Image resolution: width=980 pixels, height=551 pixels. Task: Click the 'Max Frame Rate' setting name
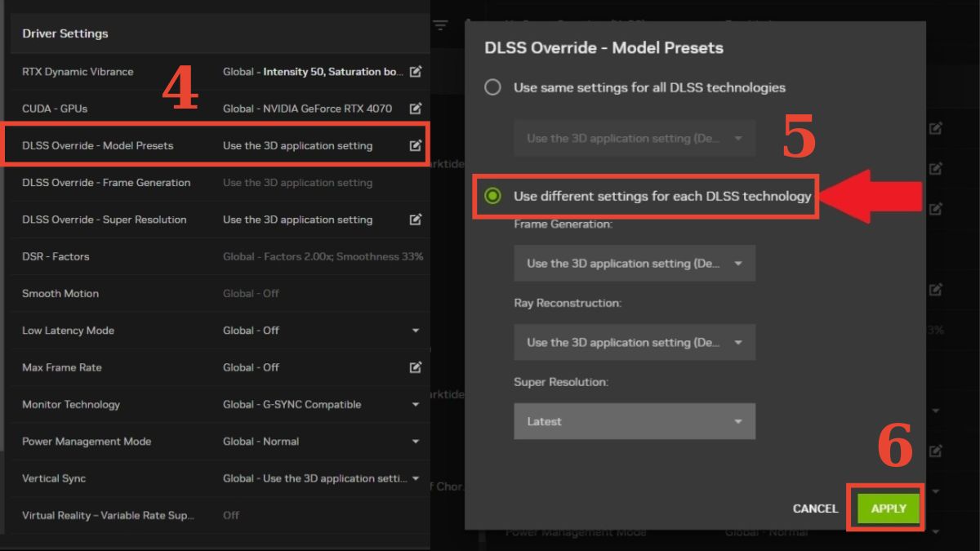click(x=62, y=367)
